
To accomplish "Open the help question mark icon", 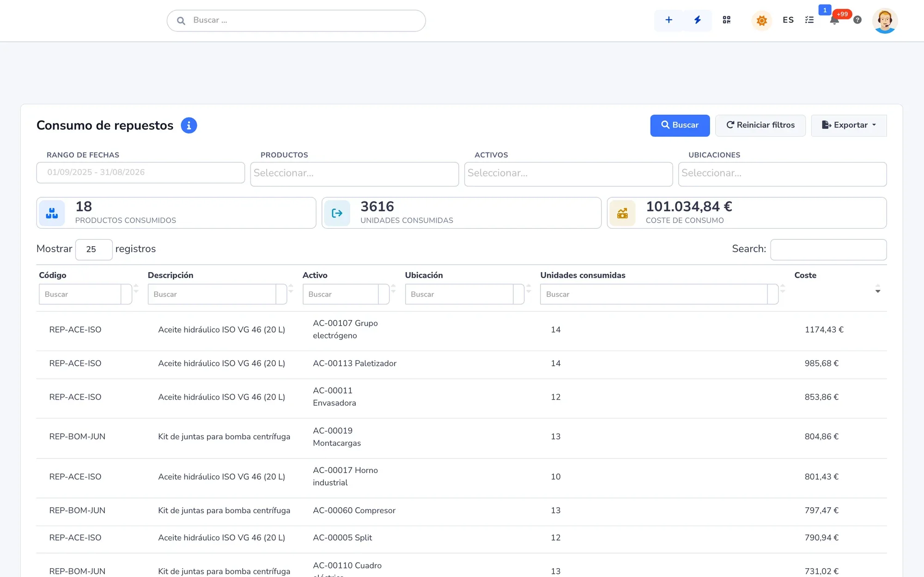I will [x=857, y=20].
